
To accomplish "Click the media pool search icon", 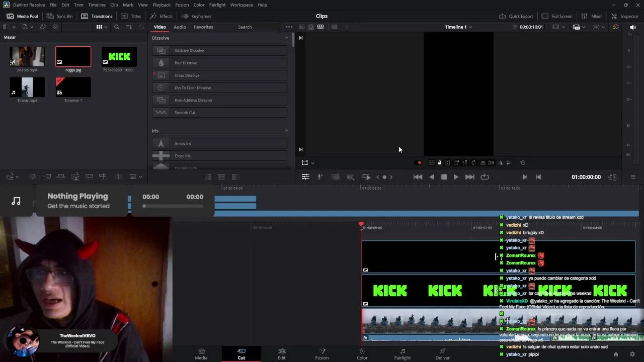I will click(x=117, y=27).
